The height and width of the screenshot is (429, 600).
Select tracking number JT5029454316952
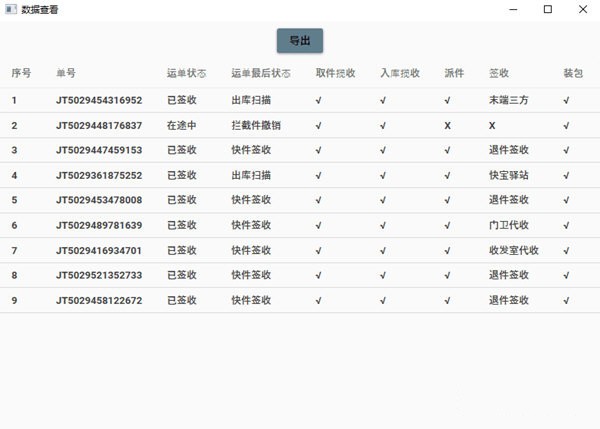(99, 100)
